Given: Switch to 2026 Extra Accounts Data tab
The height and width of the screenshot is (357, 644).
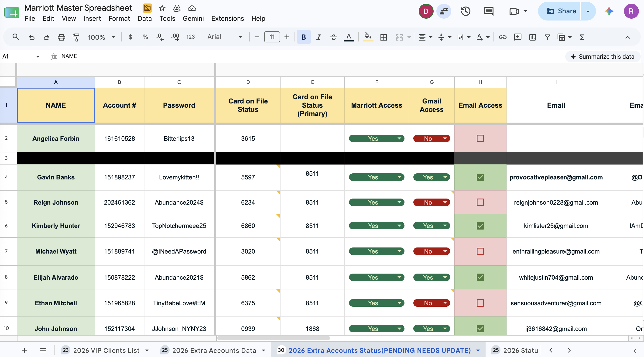Looking at the screenshot, I should tap(214, 350).
